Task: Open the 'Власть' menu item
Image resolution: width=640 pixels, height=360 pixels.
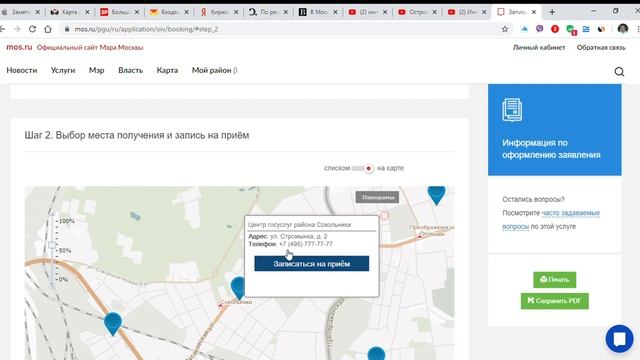Action: point(131,70)
